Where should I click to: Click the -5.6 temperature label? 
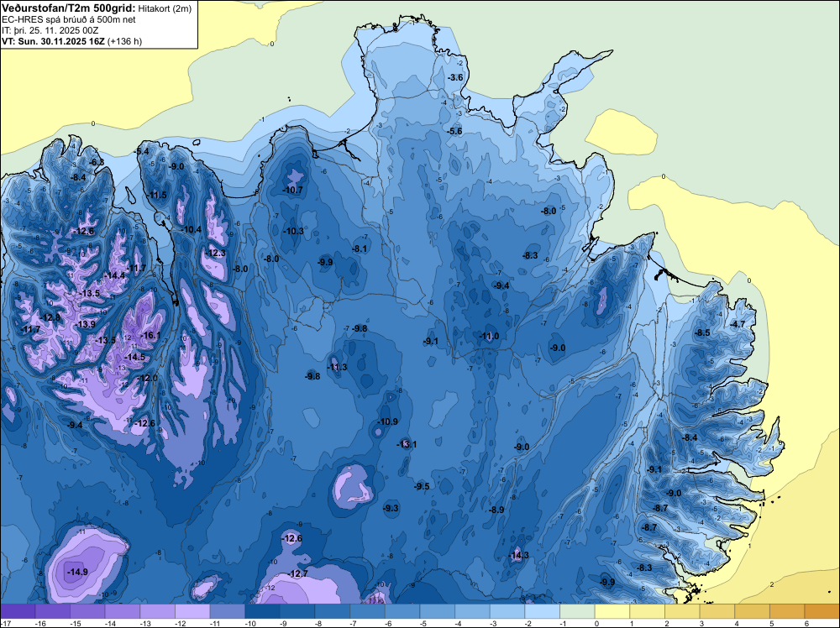[x=454, y=131]
